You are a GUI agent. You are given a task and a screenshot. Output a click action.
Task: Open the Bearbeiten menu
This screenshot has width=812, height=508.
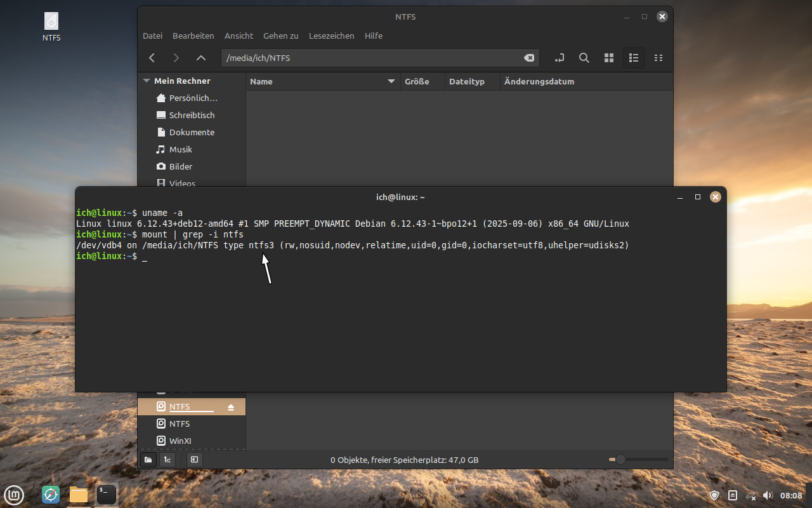point(193,36)
